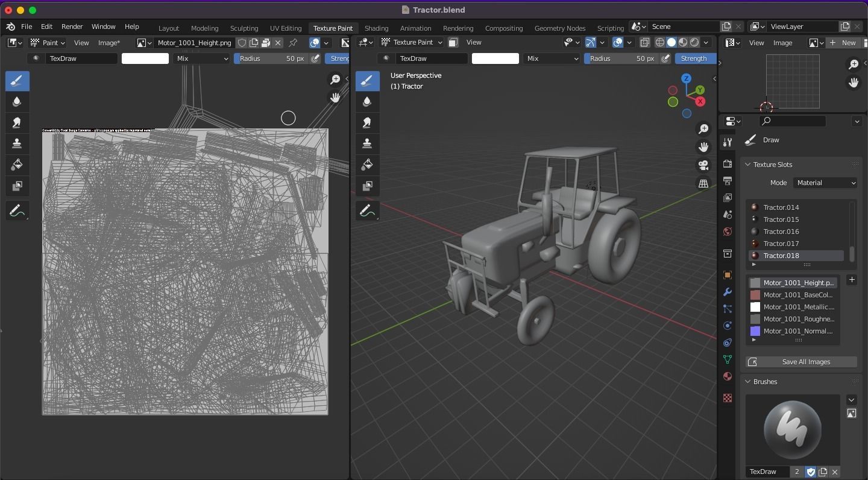Open the Mix blend mode dropdown in the 3D viewport
868x480 pixels.
pos(552,58)
